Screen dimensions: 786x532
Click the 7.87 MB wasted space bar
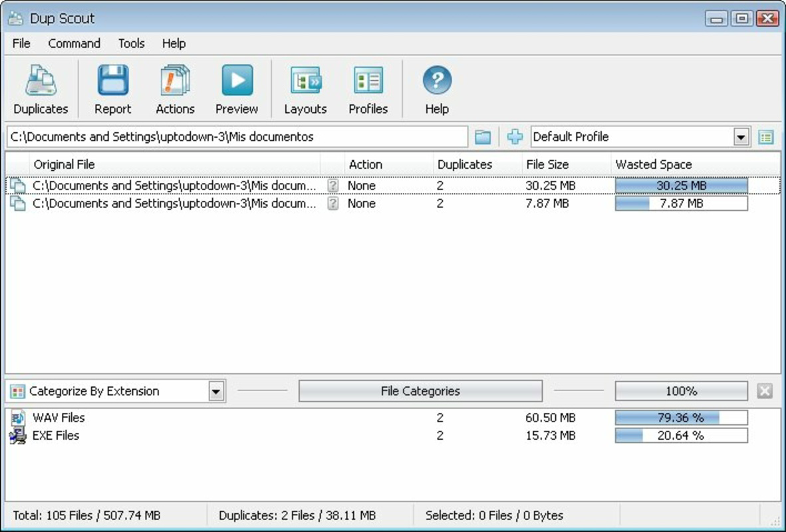tap(681, 203)
